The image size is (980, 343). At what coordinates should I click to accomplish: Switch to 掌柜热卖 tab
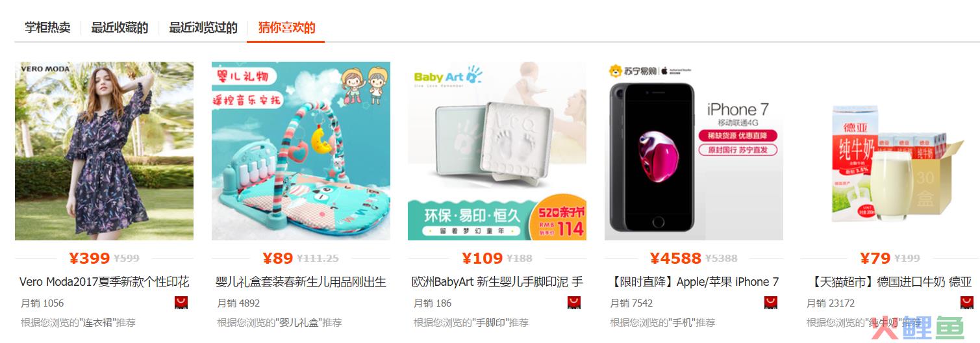pyautogui.click(x=47, y=28)
